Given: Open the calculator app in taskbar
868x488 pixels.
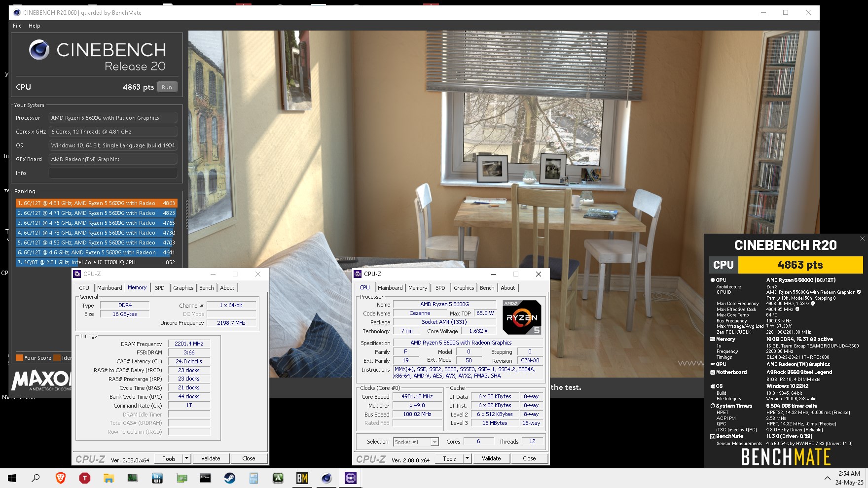Looking at the screenshot, I should [x=253, y=478].
